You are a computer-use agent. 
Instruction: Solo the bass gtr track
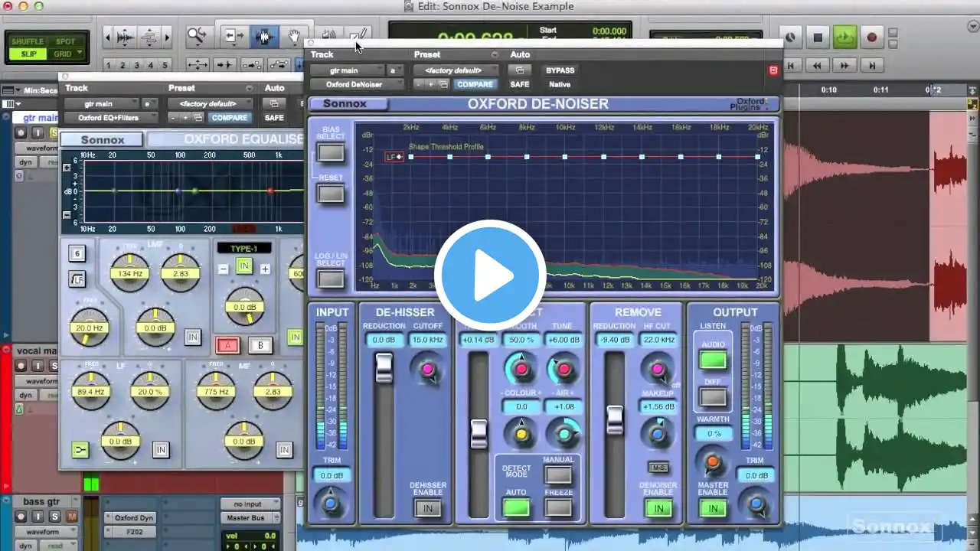[x=54, y=517]
